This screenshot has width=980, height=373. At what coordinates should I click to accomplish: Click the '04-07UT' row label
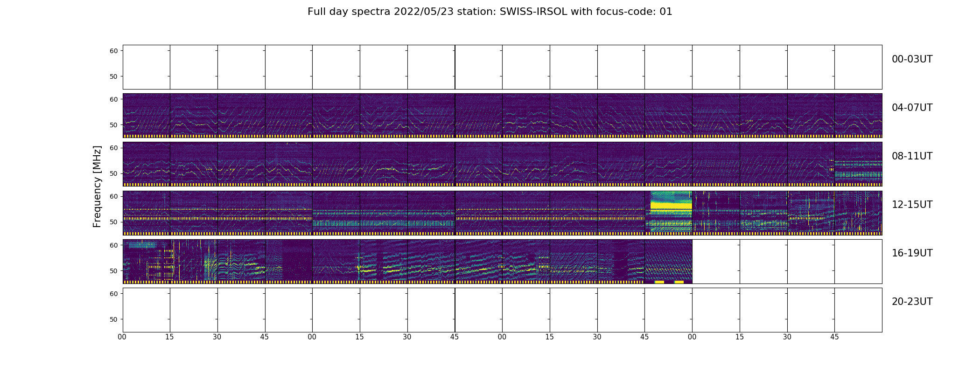click(912, 108)
